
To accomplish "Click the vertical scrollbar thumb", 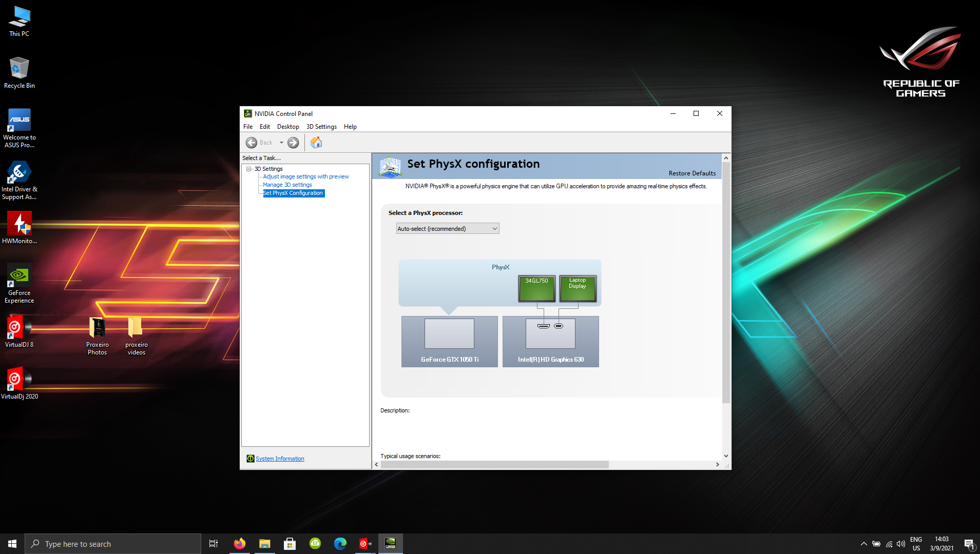I will pyautogui.click(x=726, y=283).
